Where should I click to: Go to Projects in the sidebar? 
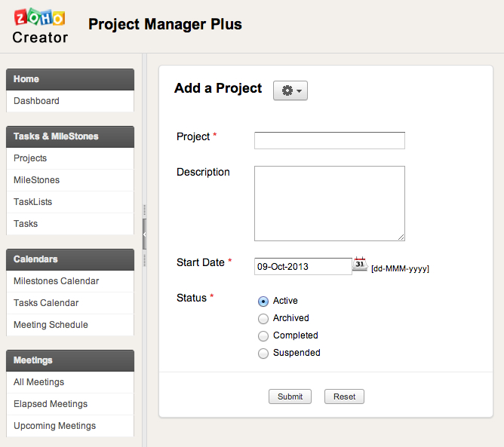click(30, 158)
